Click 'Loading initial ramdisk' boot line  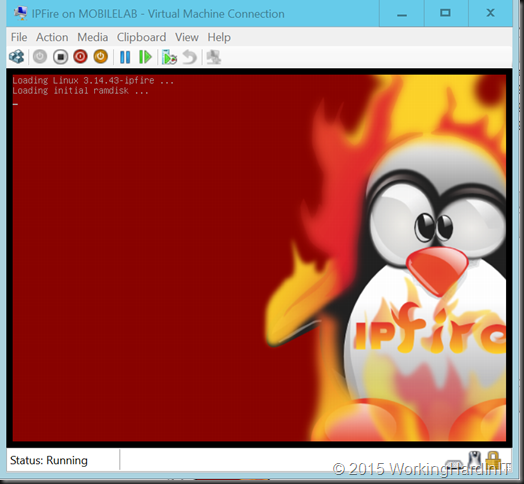point(81,91)
